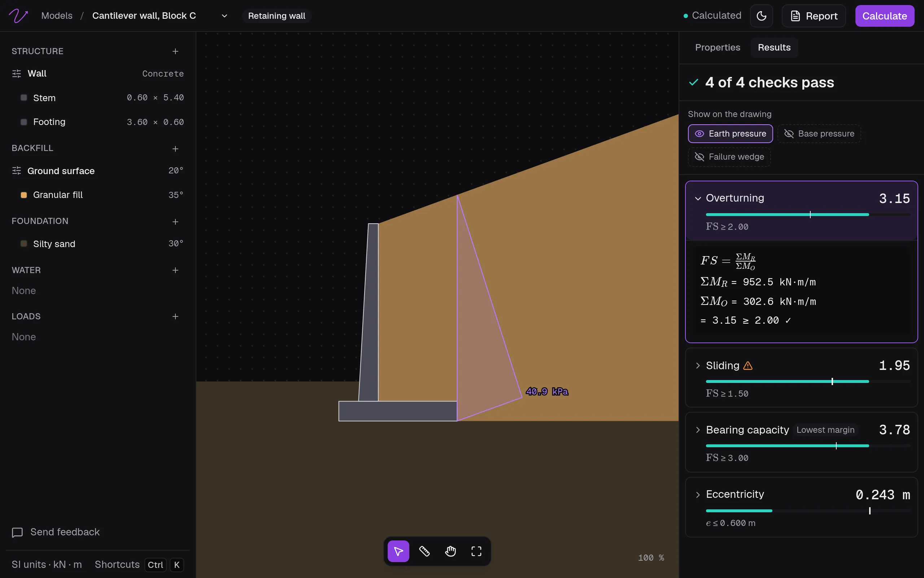Expand the Sliding check
Viewport: 924px width, 578px height.
698,366
